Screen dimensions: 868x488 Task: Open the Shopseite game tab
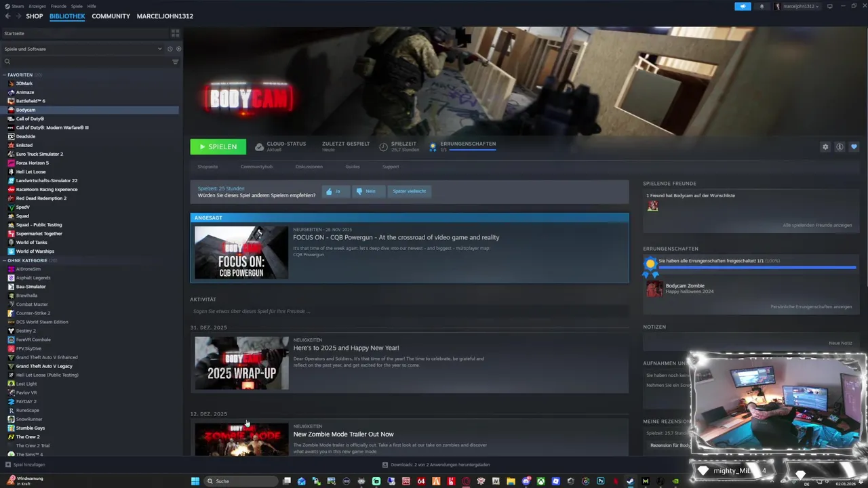[x=208, y=167]
